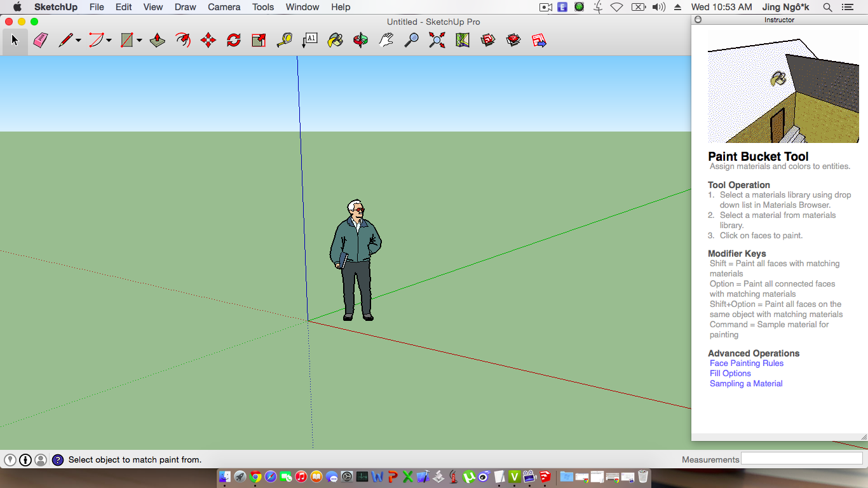This screenshot has height=488, width=868.
Task: Open the Draw menu
Action: (186, 7)
